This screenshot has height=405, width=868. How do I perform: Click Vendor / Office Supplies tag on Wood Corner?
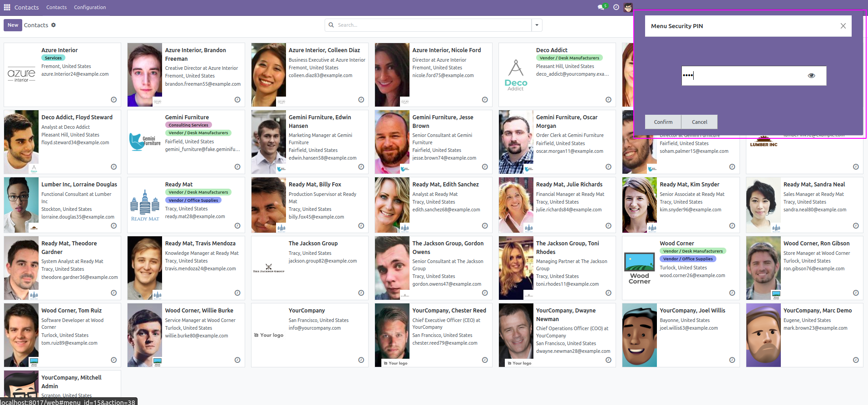(x=688, y=259)
